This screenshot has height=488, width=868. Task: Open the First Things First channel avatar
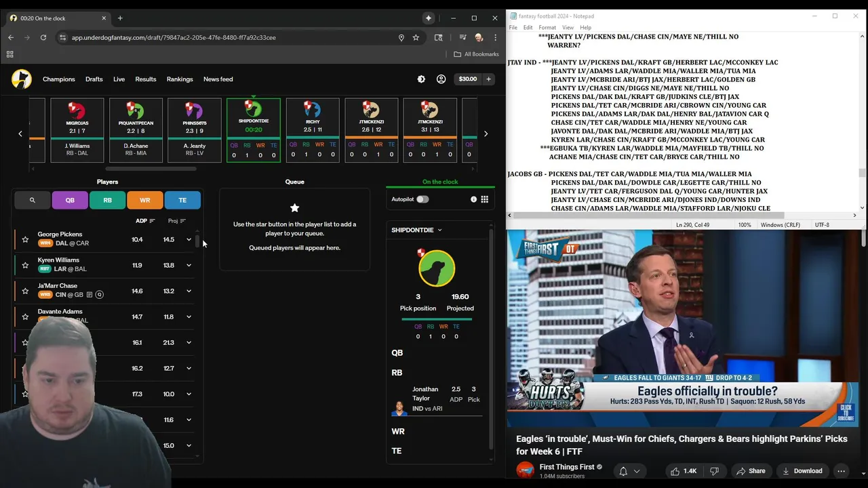click(x=525, y=470)
